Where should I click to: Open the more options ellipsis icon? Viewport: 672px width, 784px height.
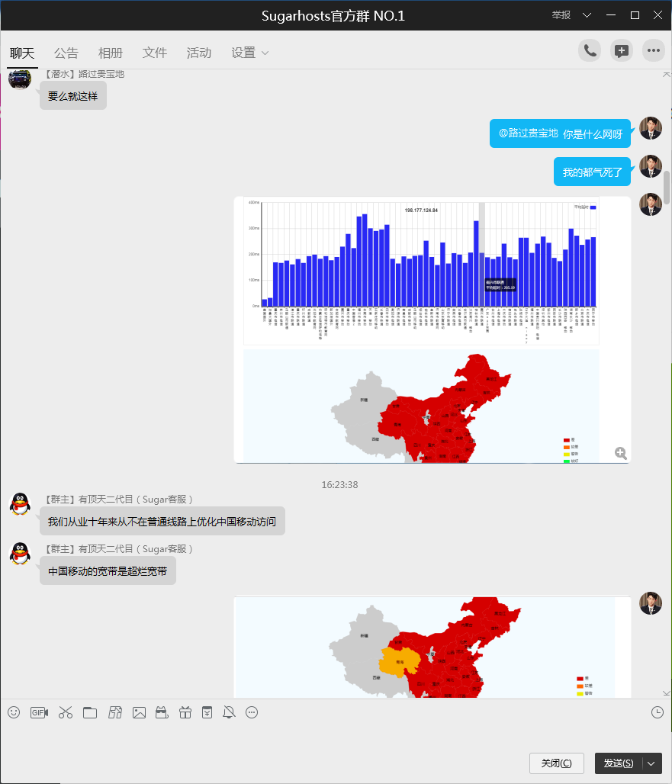tap(654, 50)
